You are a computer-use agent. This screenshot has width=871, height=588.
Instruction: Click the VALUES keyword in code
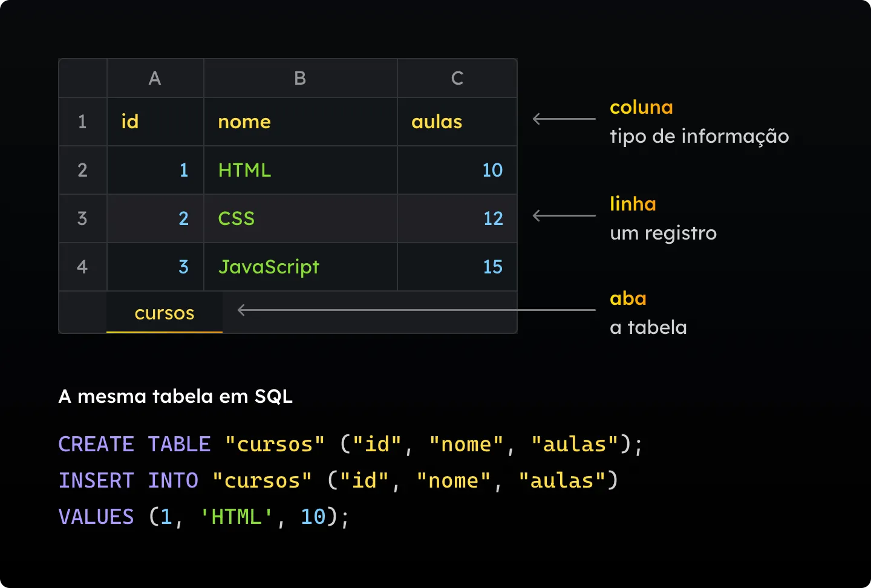pos(96,517)
